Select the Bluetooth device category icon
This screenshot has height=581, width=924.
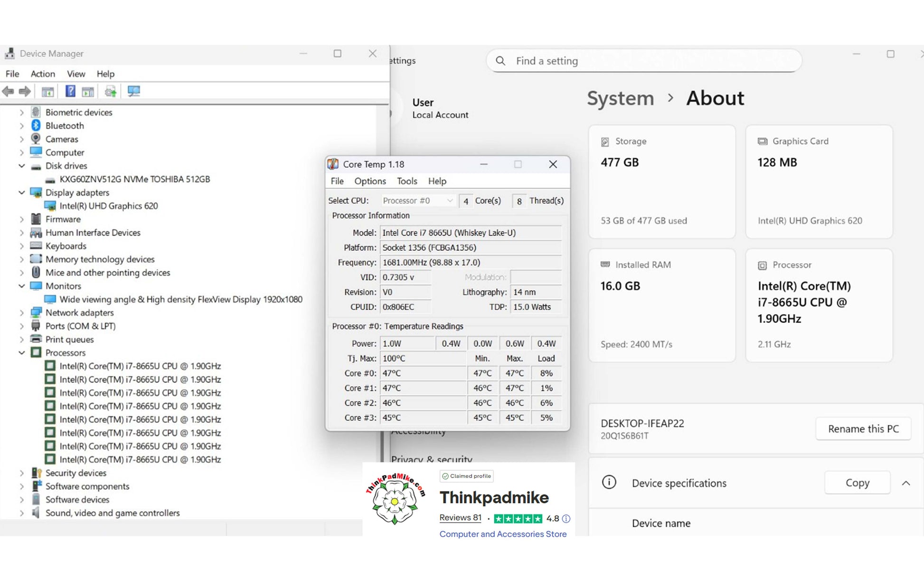point(36,125)
